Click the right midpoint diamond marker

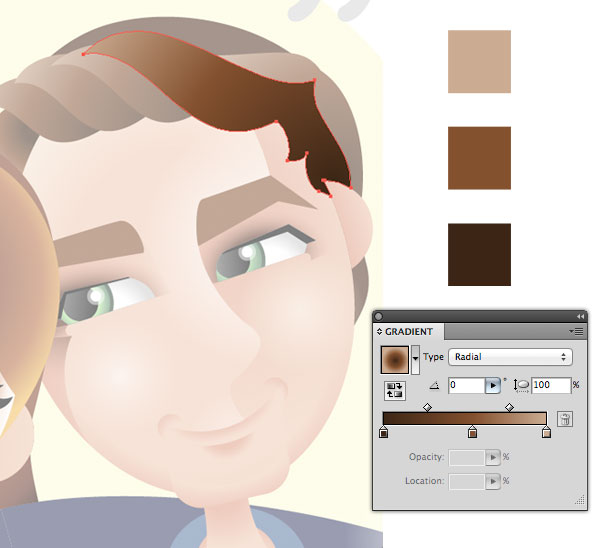(509, 408)
